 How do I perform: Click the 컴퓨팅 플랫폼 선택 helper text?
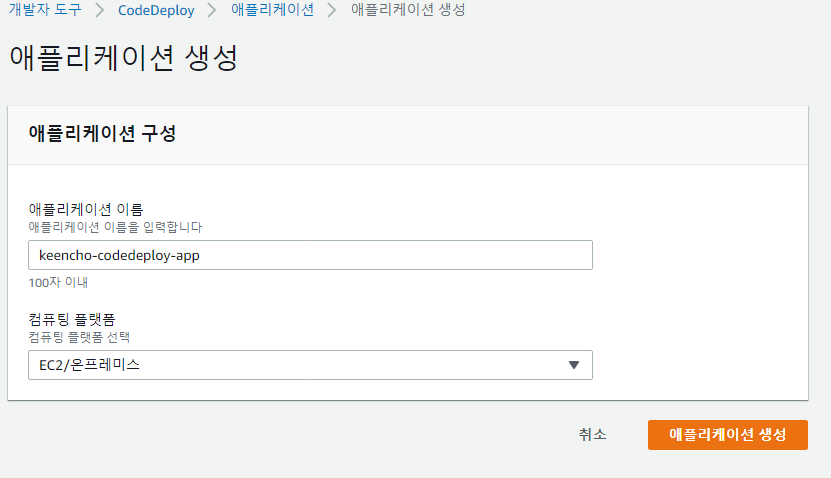tap(86, 337)
